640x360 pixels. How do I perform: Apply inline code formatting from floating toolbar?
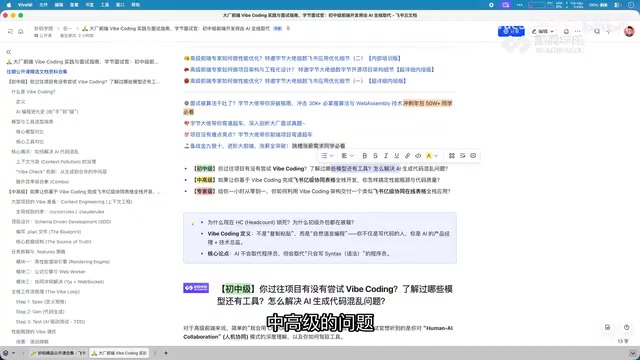pos(418,156)
